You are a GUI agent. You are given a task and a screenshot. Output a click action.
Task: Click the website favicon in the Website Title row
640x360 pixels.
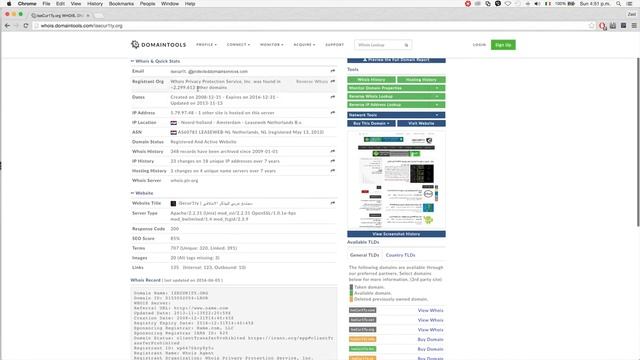173,203
